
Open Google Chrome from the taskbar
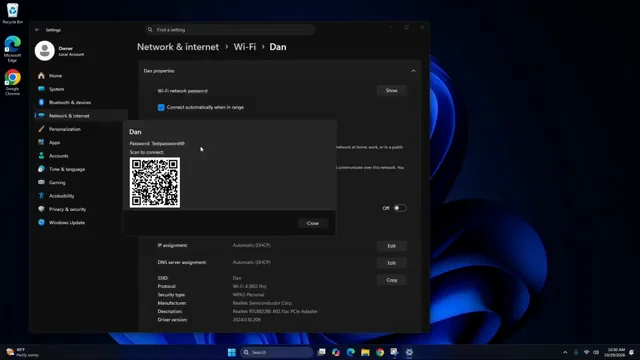(x=380, y=352)
